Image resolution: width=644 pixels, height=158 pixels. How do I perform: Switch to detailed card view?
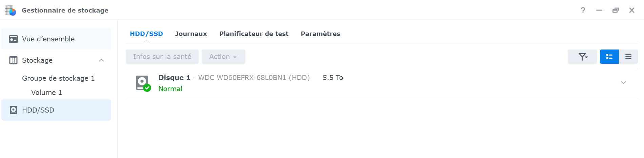(x=609, y=57)
